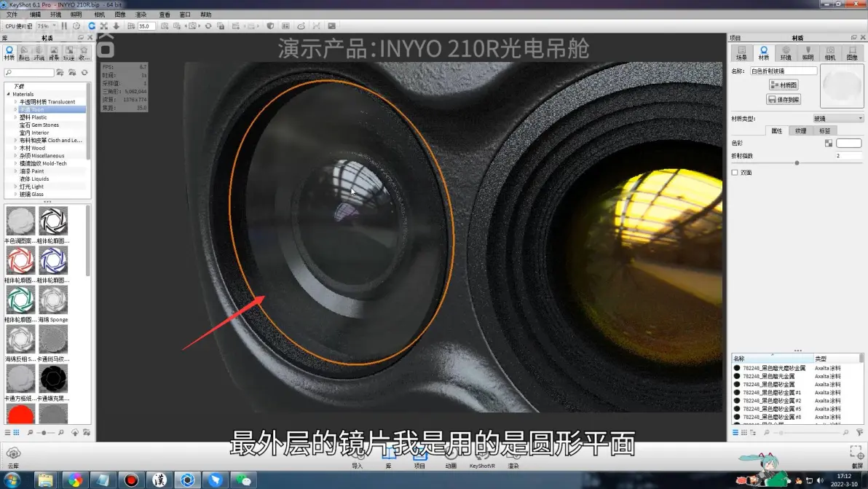Click the reset camera circular-arrows icon
Viewport: 868px width, 489px height.
point(208,26)
